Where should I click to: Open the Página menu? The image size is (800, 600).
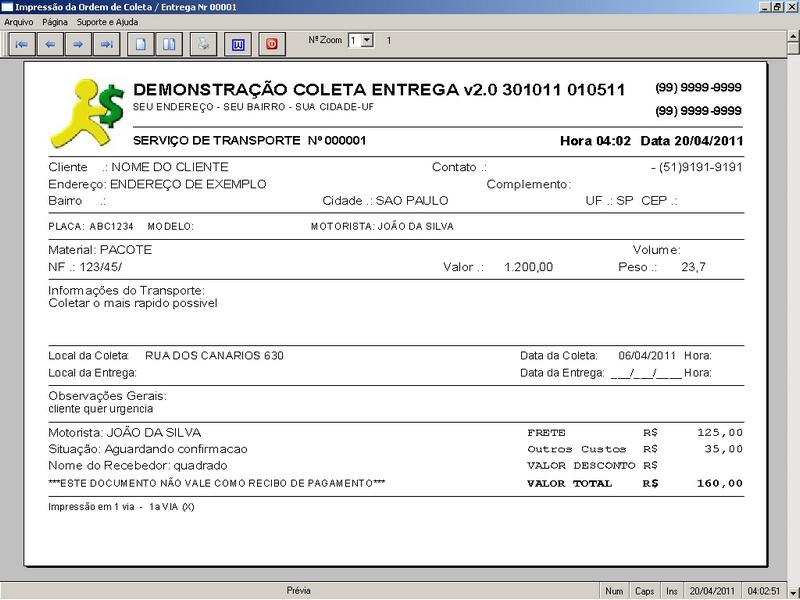56,21
